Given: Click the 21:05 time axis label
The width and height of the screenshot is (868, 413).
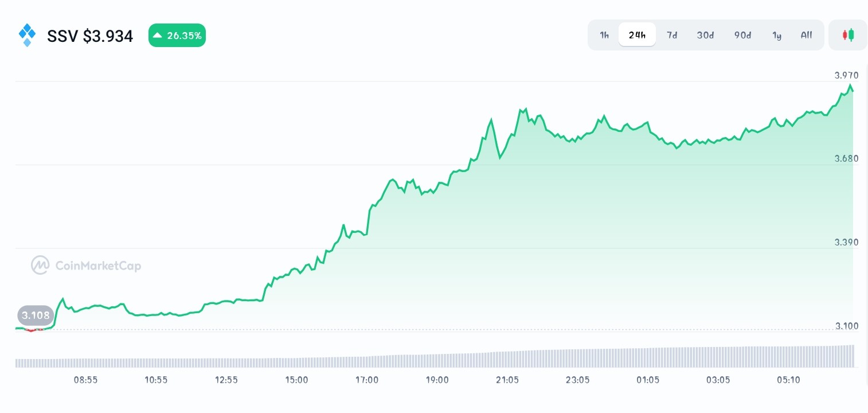Looking at the screenshot, I should 507,380.
